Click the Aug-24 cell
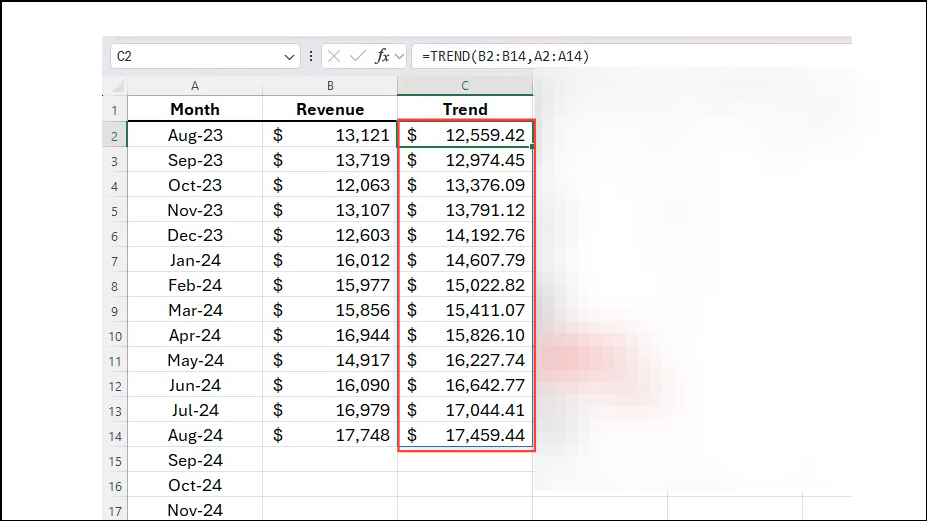The height and width of the screenshot is (521, 927). click(x=195, y=435)
